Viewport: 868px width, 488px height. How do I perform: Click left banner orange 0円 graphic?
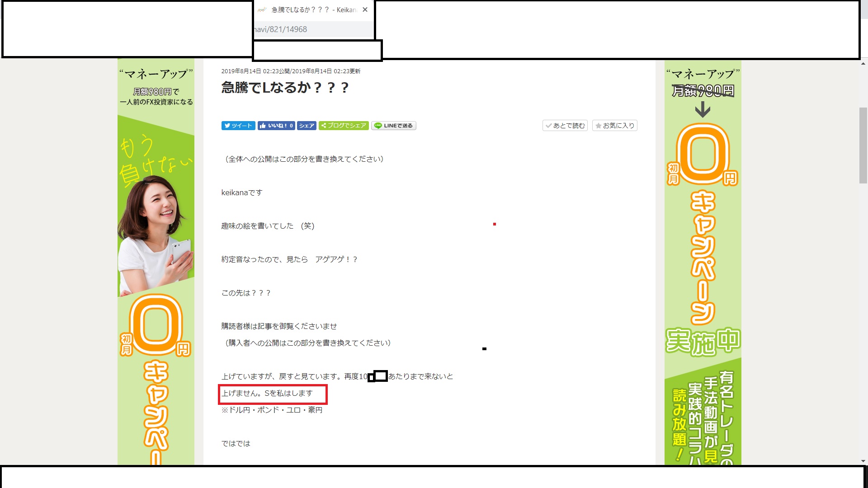click(x=156, y=325)
